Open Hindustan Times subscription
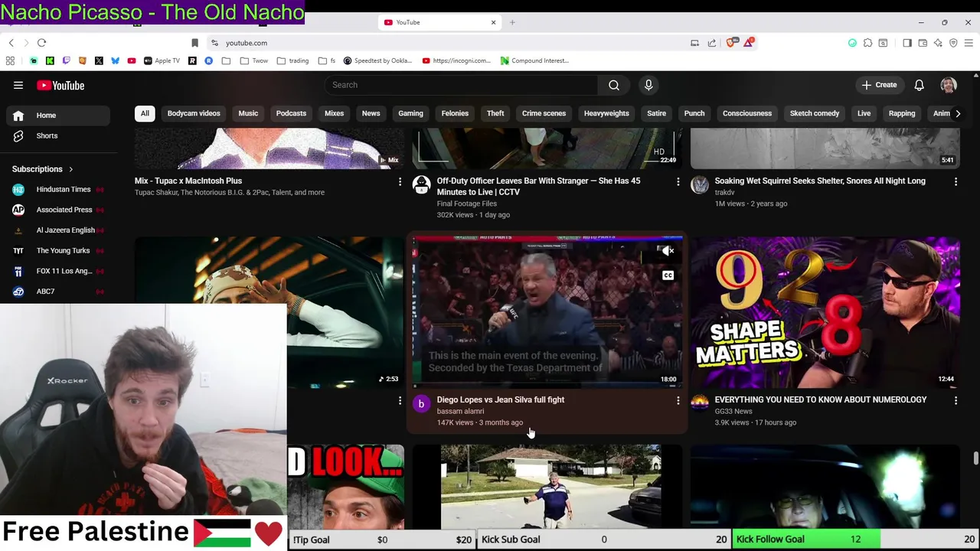This screenshot has width=980, height=551. point(58,189)
